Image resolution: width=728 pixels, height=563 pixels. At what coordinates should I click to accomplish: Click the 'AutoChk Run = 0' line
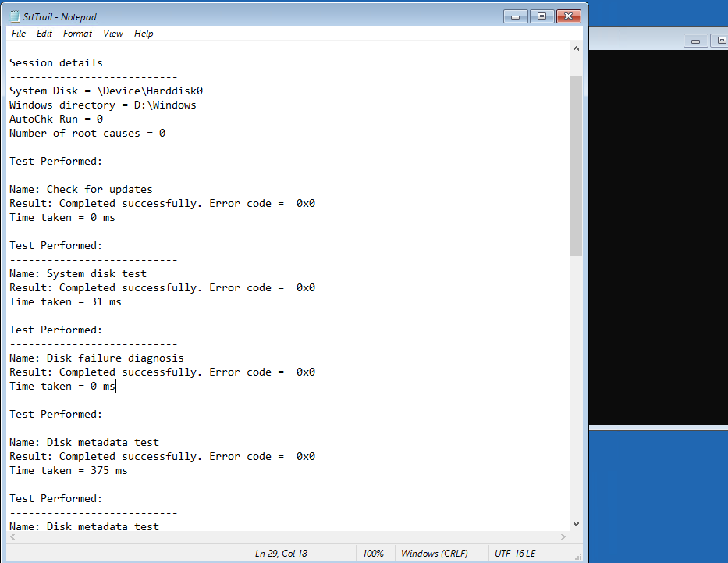point(56,119)
